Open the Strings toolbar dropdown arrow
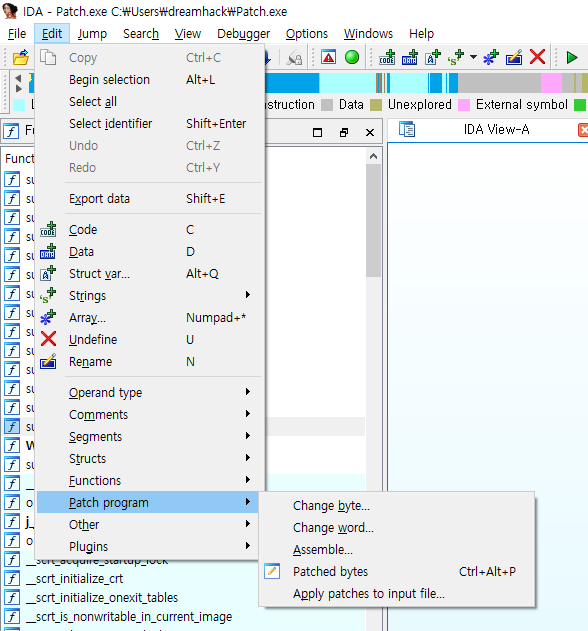 [x=473, y=57]
